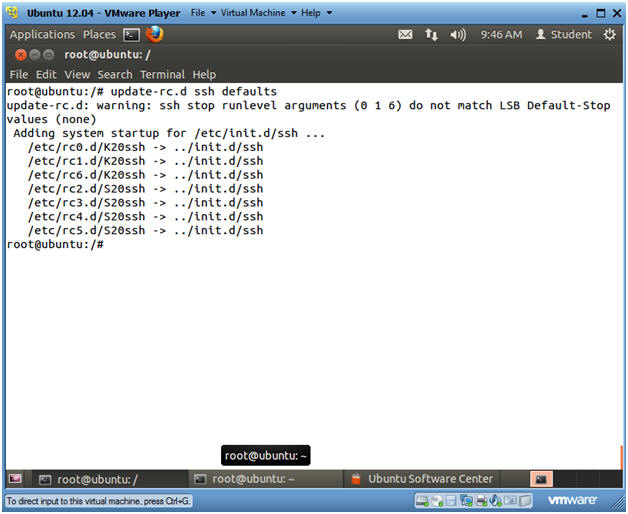The height and width of the screenshot is (514, 628).
Task: Launch Firefox from the top panel
Action: [155, 34]
